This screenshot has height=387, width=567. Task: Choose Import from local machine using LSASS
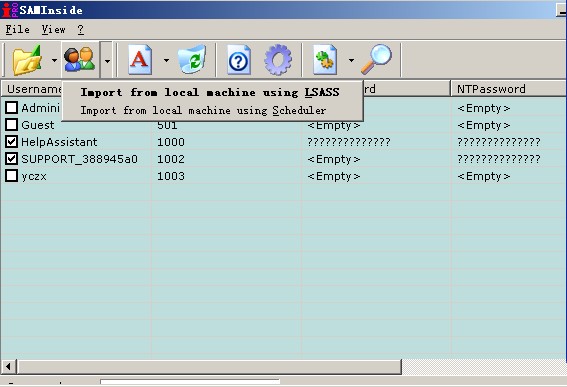pyautogui.click(x=210, y=93)
